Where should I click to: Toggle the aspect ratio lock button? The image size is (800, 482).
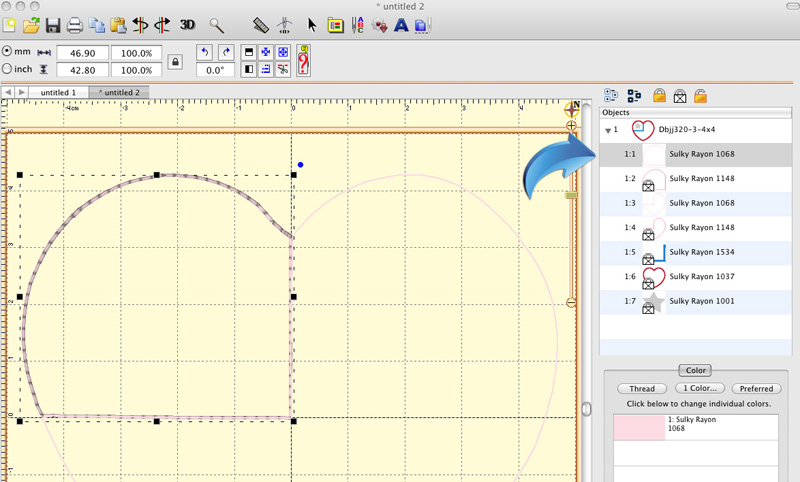[175, 62]
